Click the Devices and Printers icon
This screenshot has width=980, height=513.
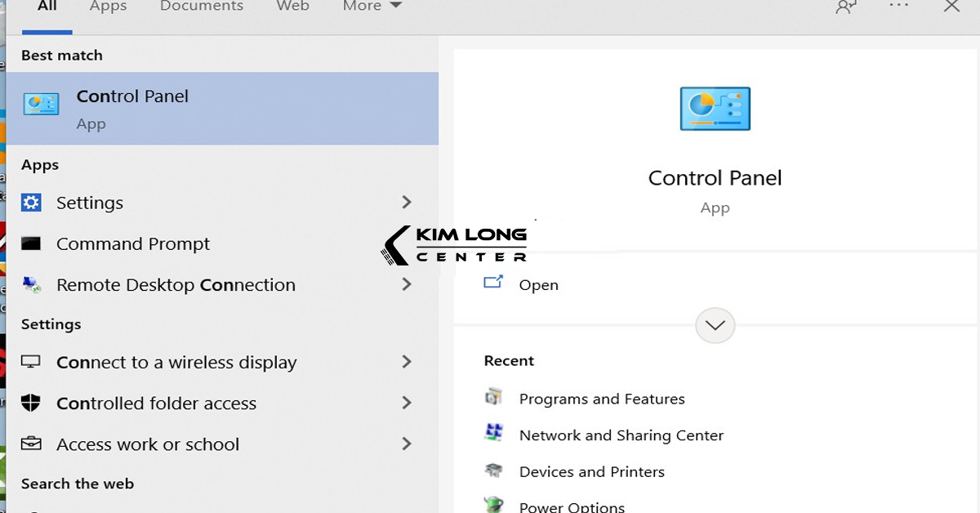[x=494, y=469]
